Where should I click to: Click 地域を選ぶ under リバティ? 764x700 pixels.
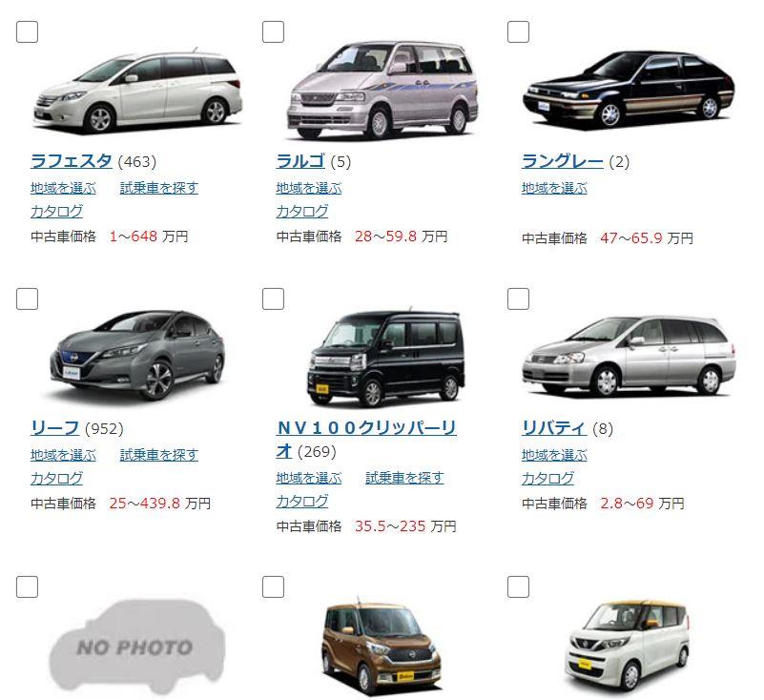tap(554, 455)
